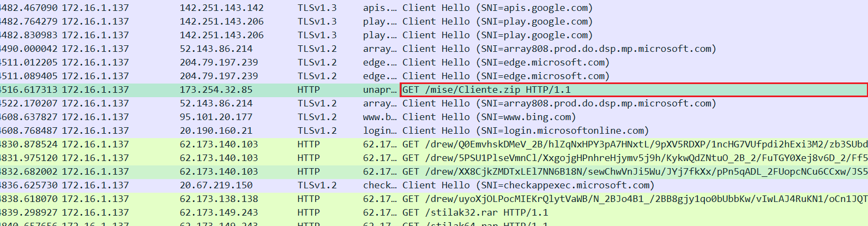Click the array808 Client Hello at 522.170207

tap(558, 104)
